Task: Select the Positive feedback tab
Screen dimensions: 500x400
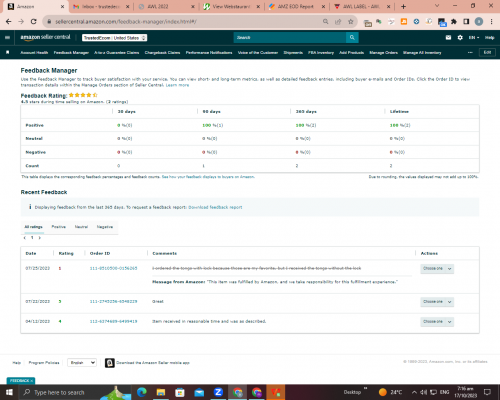Action: coord(59,227)
